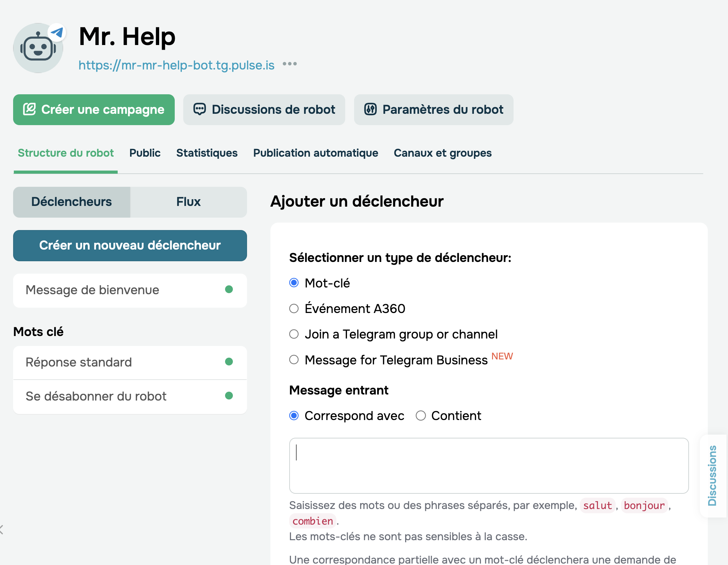
Task: Open the Message de bienvenue trigger
Action: pos(130,290)
